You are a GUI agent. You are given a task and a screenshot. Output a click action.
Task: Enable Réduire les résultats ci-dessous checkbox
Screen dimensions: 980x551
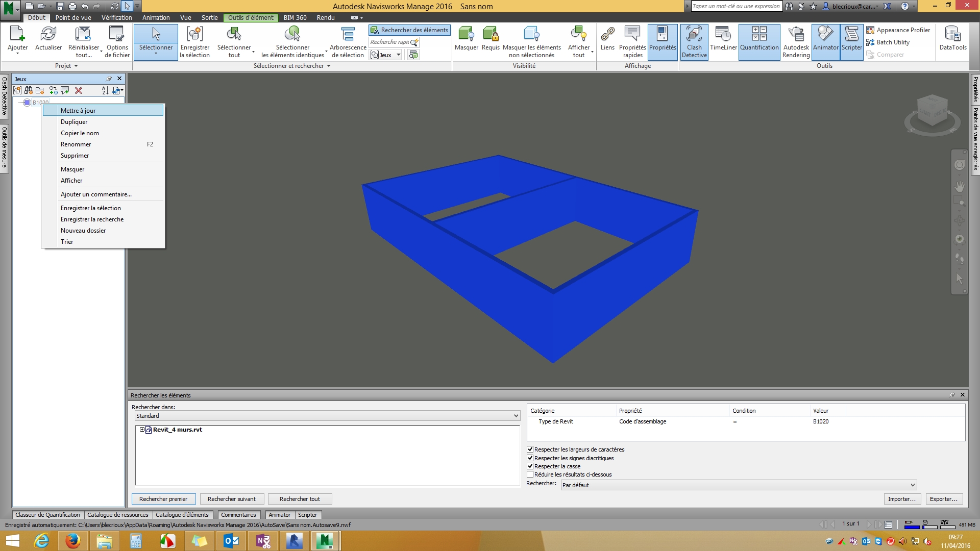(x=530, y=474)
